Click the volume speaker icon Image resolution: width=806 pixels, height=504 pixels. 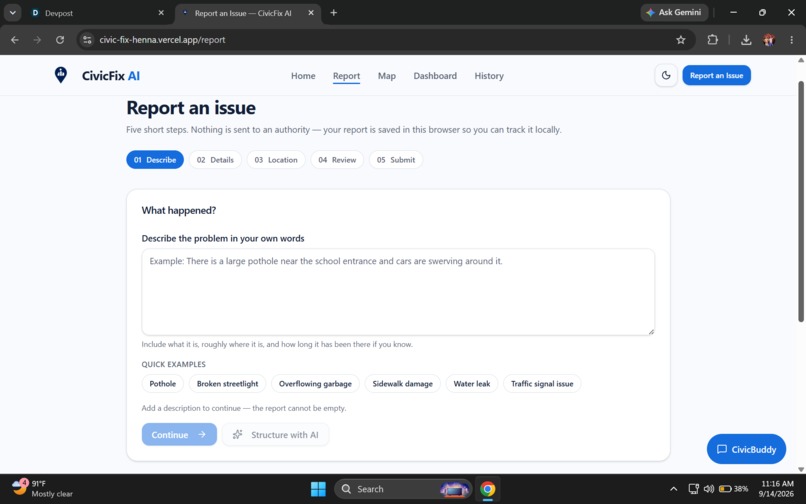(x=709, y=489)
